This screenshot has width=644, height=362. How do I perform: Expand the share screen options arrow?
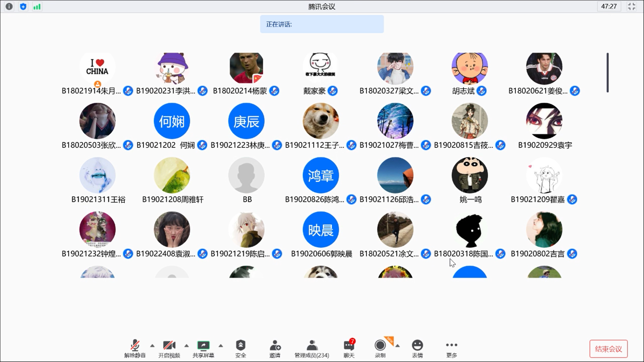(221, 346)
